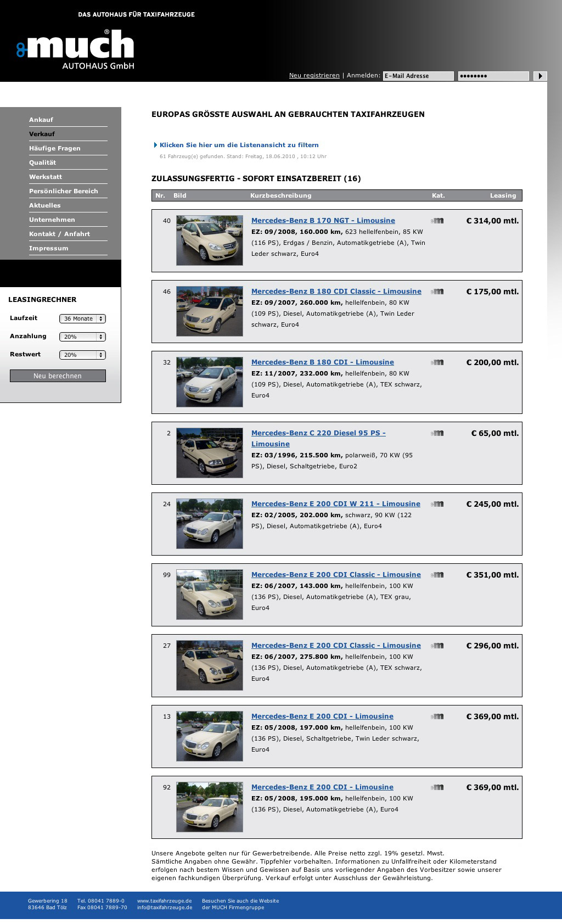Viewport: 562px width, 924px height.
Task: Click the Kat. column header
Action: (439, 195)
